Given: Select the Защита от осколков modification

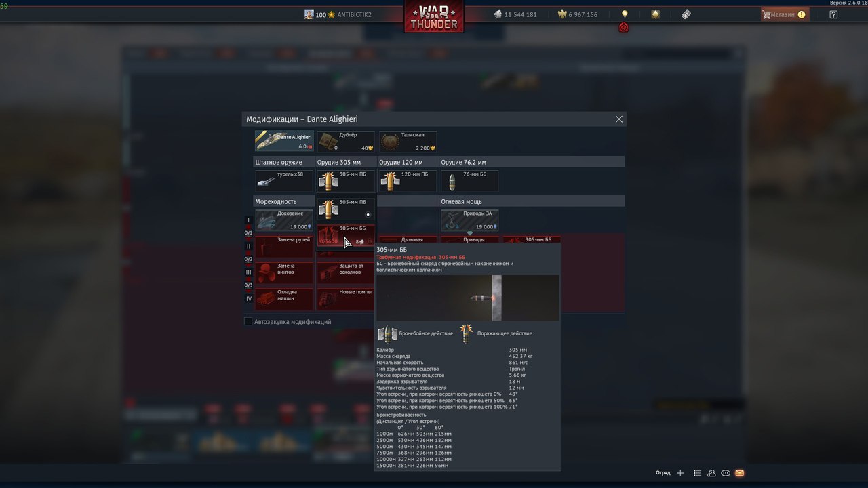Looking at the screenshot, I should pos(346,272).
